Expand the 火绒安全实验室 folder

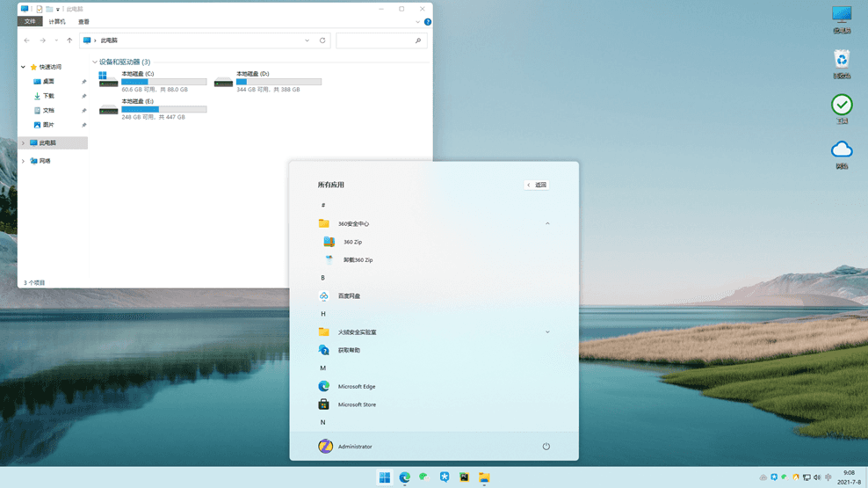[x=547, y=331]
